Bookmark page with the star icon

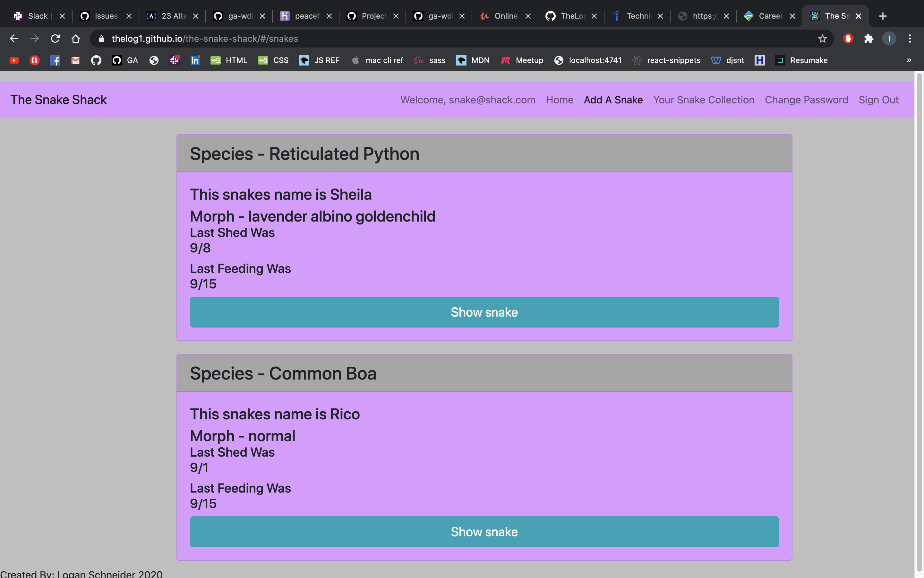[822, 39]
